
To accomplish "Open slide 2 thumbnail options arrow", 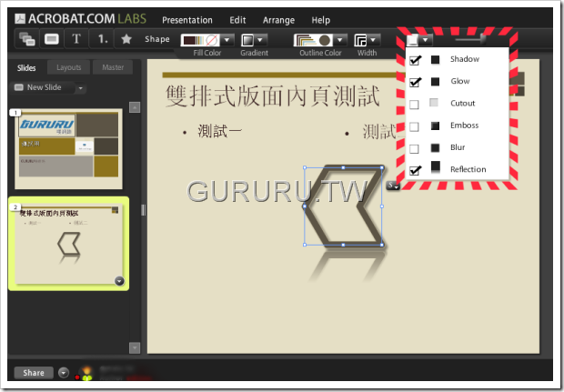I will (x=119, y=281).
